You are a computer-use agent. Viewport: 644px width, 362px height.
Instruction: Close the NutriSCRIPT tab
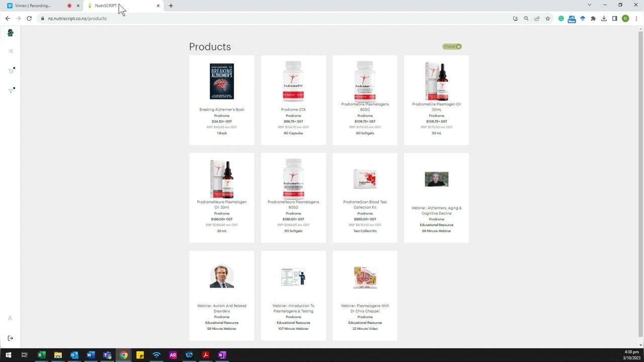coord(158,6)
